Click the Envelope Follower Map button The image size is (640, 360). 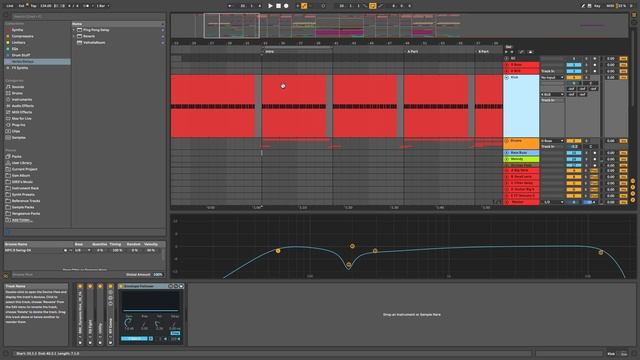coord(135,338)
